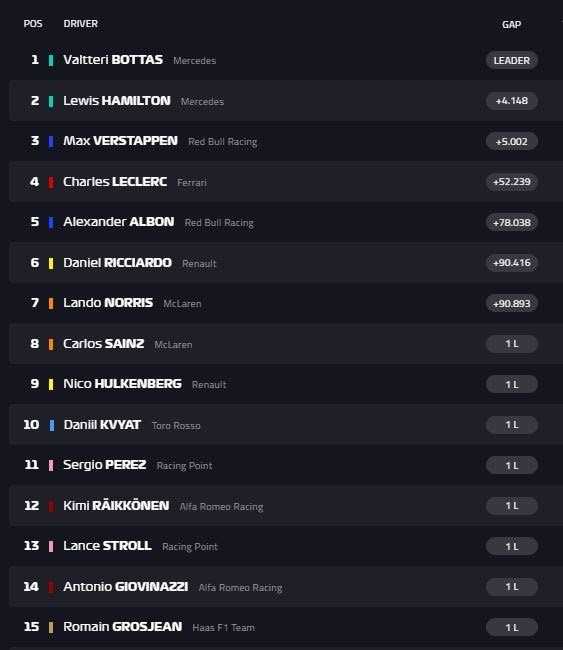The image size is (563, 650).
Task: Open Max VERSTAPPEN driver name
Action: pyautogui.click(x=120, y=141)
